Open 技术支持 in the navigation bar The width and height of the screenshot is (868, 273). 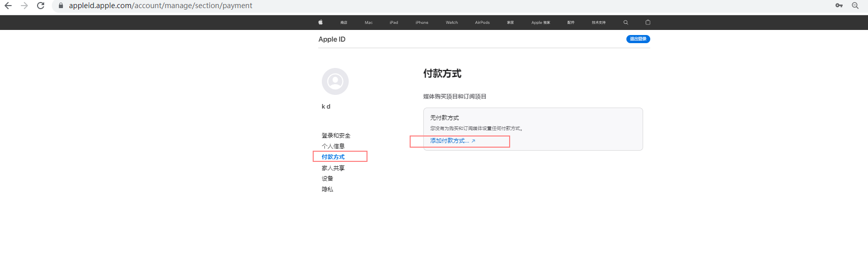598,22
